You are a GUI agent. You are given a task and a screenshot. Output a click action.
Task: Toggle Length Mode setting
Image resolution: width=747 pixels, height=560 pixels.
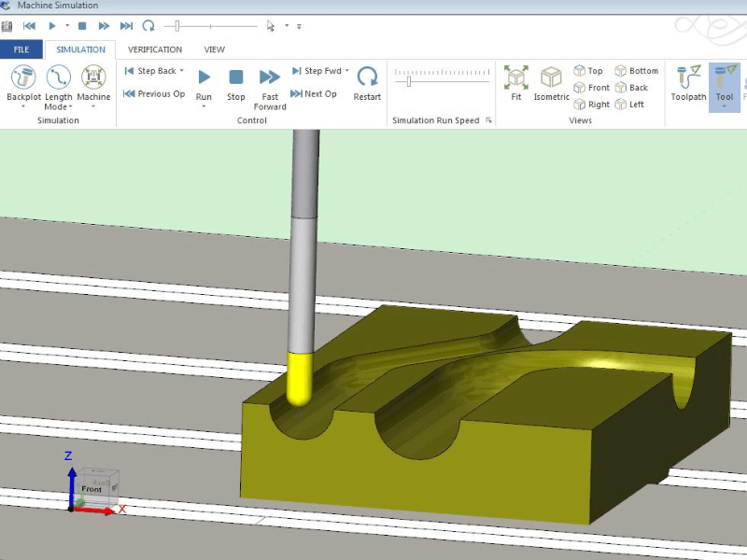pyautogui.click(x=58, y=78)
